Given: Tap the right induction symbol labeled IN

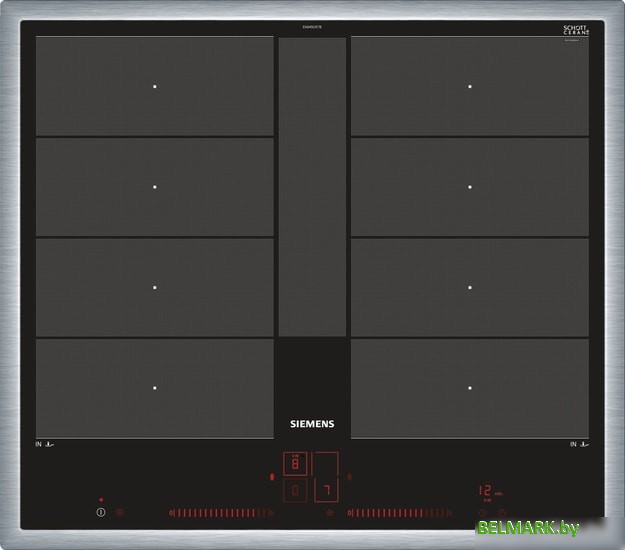Looking at the screenshot, I should (x=579, y=444).
